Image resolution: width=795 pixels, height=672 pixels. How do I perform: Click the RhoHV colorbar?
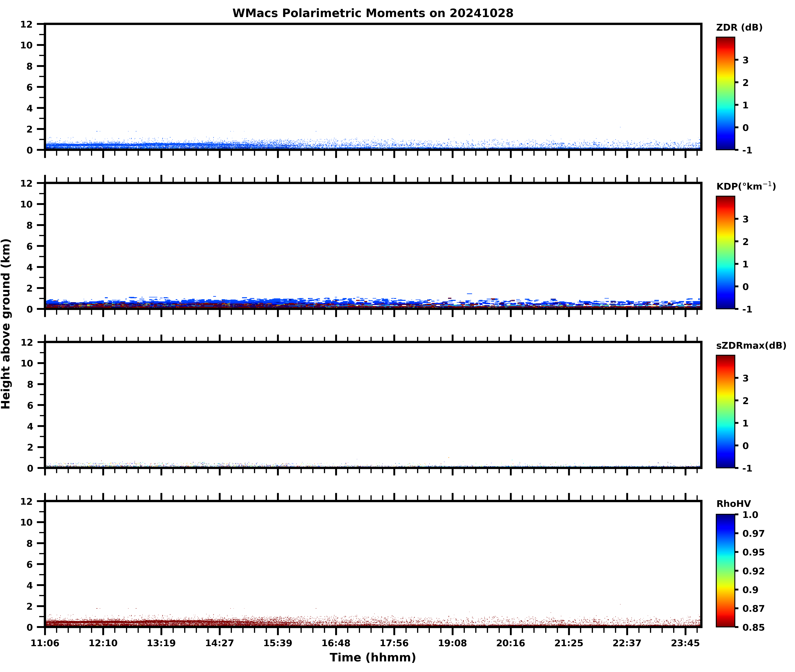click(725, 570)
